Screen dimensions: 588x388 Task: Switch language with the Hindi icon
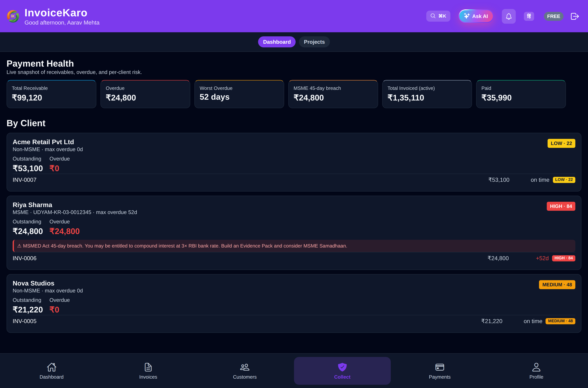click(x=529, y=16)
